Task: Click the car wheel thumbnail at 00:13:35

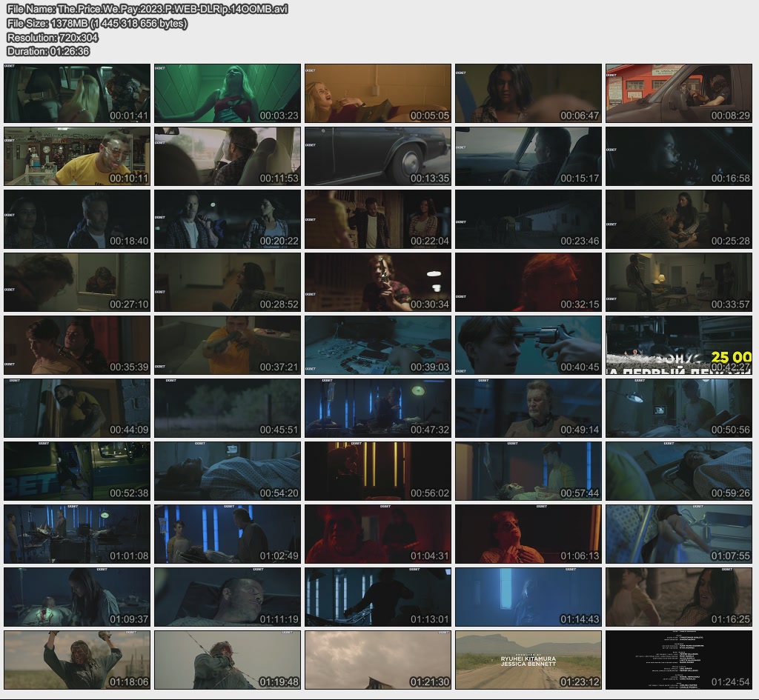Action: pyautogui.click(x=377, y=156)
